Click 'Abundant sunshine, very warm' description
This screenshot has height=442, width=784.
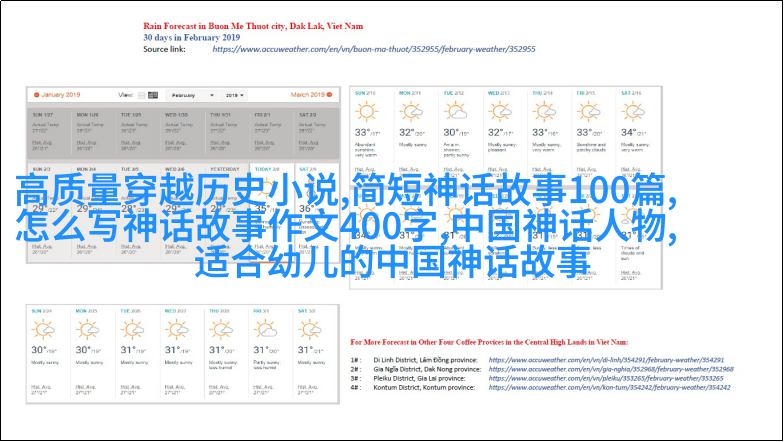pos(366,150)
